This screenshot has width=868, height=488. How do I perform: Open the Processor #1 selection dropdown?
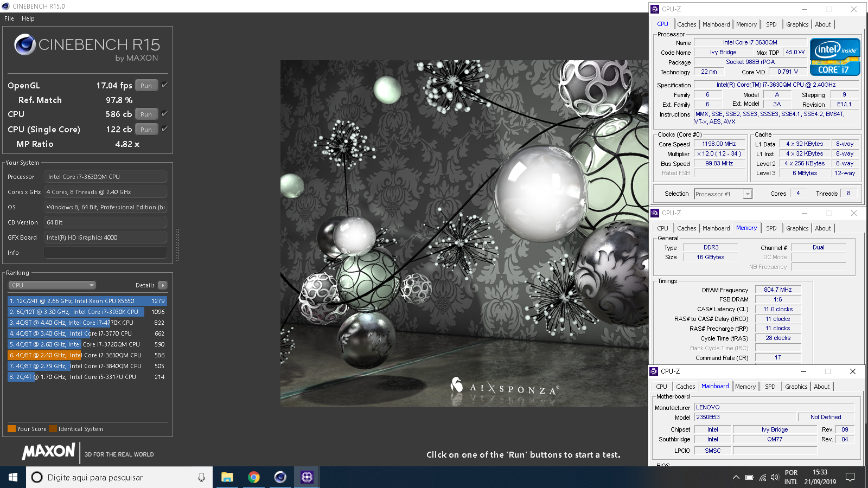(x=723, y=194)
